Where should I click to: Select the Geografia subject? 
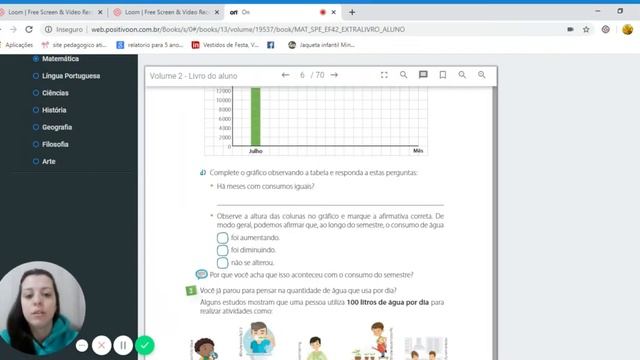click(x=52, y=127)
